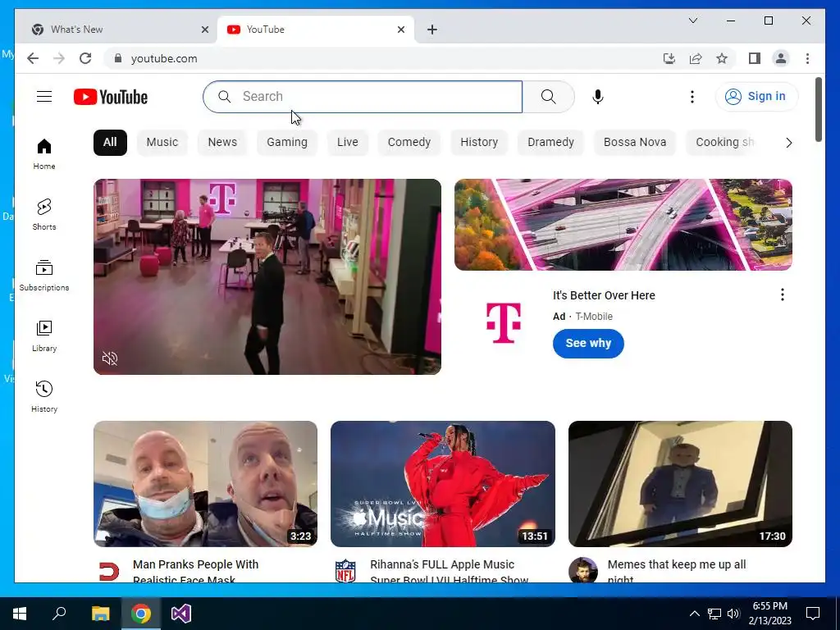Open the Chrome profile avatar
The image size is (840, 630).
[781, 58]
